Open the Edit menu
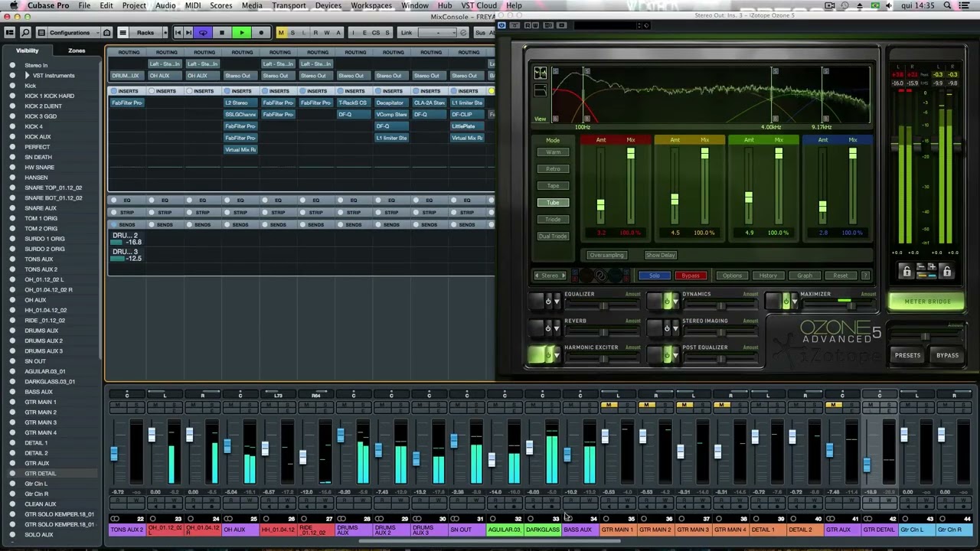The width and height of the screenshot is (980, 551). point(106,5)
